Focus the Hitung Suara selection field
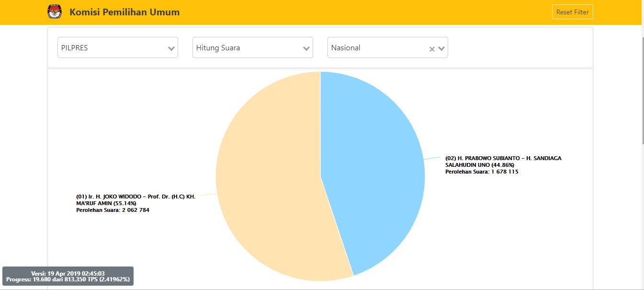Screen dimensions: 644x290 244,48
